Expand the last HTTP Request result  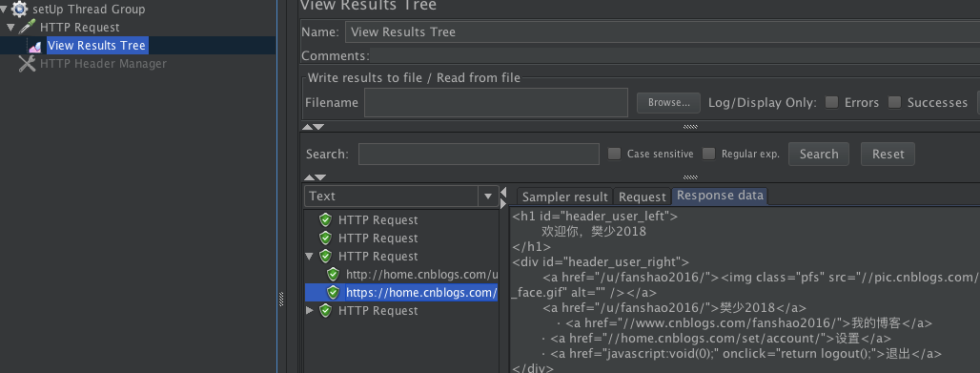pyautogui.click(x=310, y=310)
